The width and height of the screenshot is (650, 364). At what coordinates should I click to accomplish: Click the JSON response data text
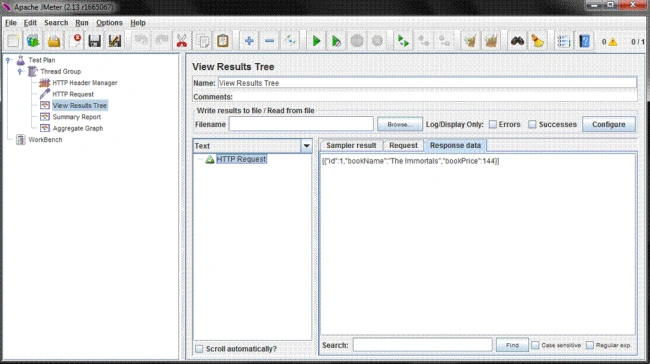tap(410, 161)
